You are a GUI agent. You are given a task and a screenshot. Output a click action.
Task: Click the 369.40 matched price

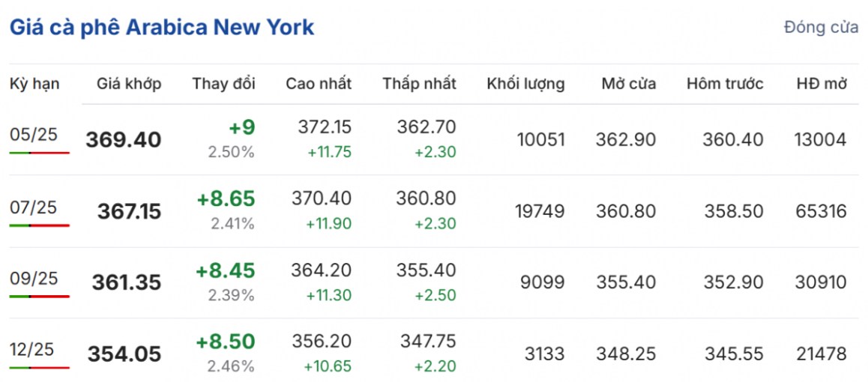(124, 140)
